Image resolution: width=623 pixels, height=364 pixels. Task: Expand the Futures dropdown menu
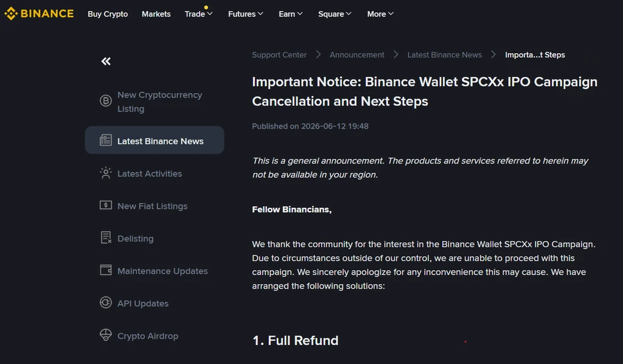[x=246, y=14]
